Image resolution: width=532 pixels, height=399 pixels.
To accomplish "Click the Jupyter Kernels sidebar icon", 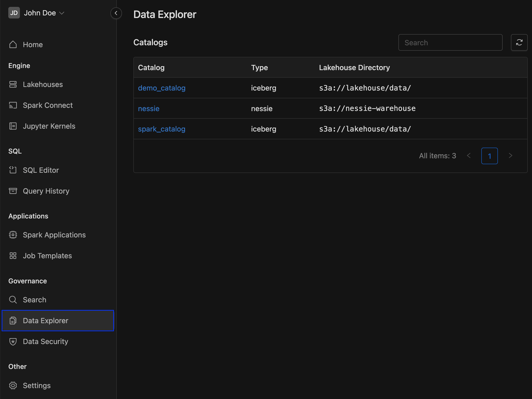I will (x=13, y=126).
